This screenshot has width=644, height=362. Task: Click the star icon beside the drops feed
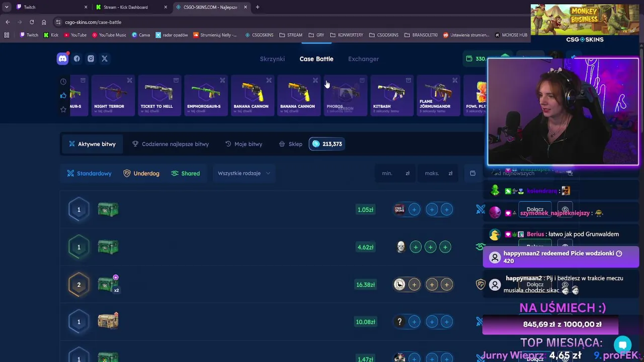pyautogui.click(x=63, y=109)
